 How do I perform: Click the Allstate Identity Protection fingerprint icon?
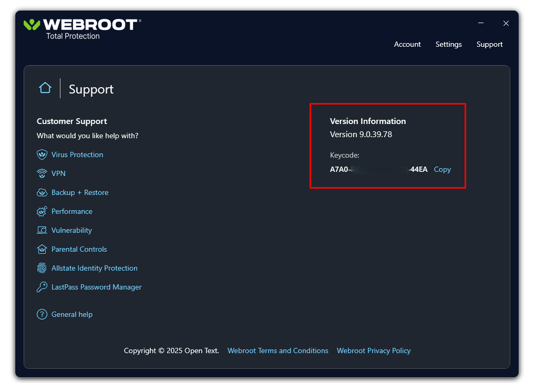(x=42, y=268)
